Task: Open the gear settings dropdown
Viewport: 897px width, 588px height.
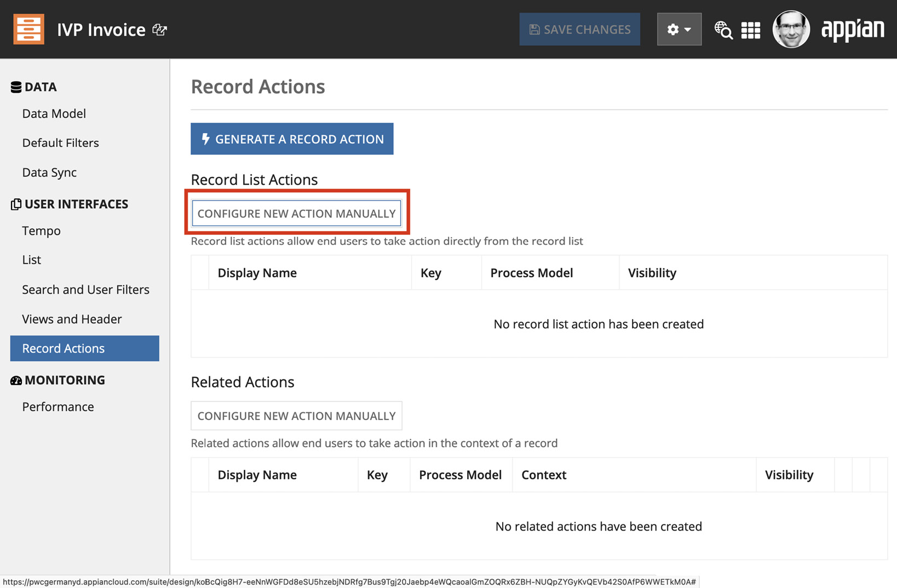Action: (679, 29)
